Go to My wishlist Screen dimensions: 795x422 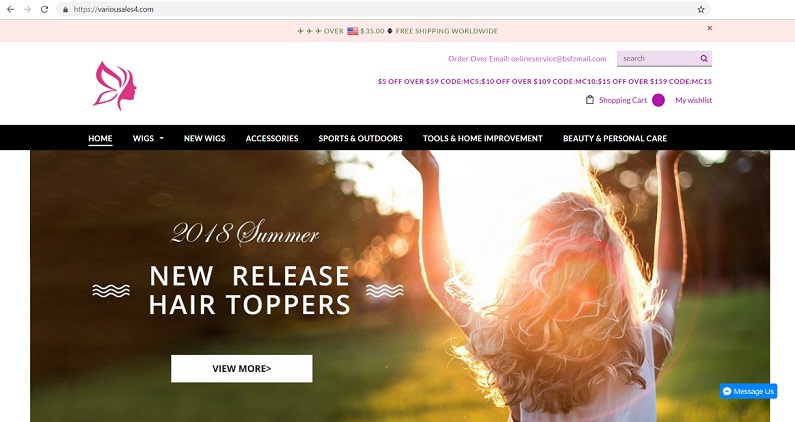(694, 100)
